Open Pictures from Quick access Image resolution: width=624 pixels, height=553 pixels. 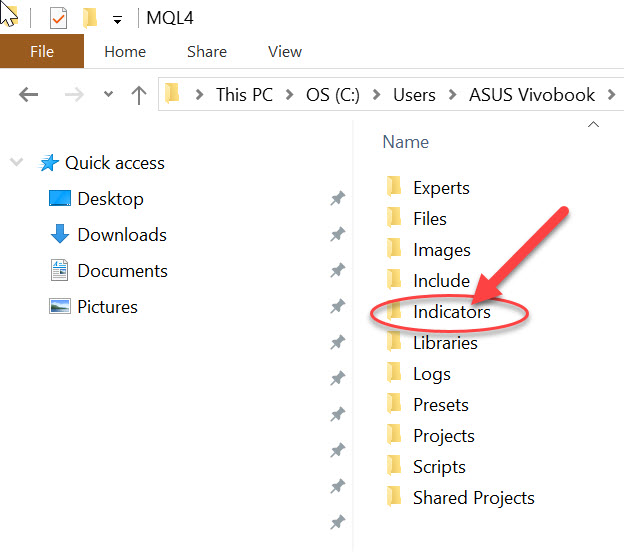107,307
